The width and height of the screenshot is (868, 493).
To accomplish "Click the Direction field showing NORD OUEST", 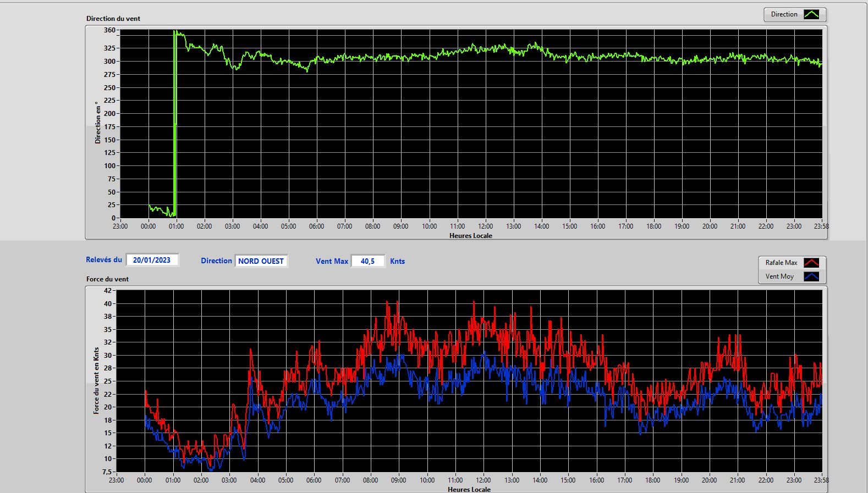I will [261, 261].
